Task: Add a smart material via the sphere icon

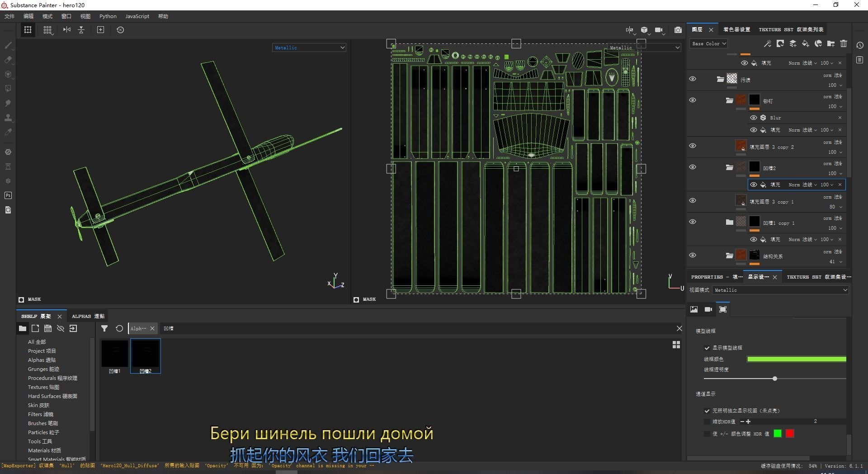Action: pos(818,43)
